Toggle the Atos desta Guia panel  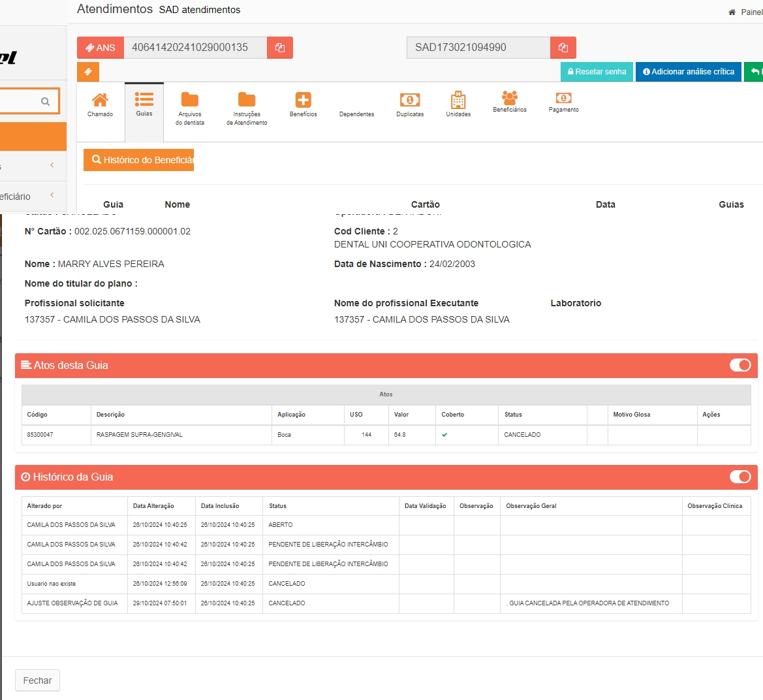click(x=740, y=365)
